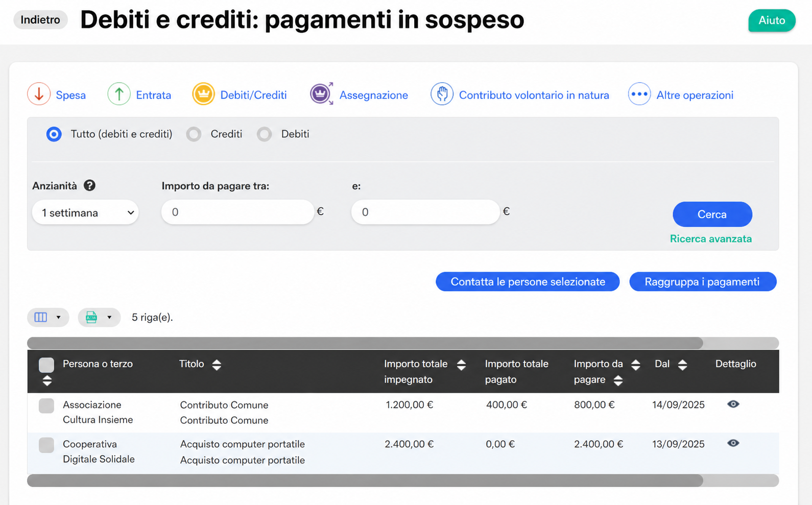Click Contatta le persone selezionate
Screen dimensions: 812x505
[x=528, y=282]
